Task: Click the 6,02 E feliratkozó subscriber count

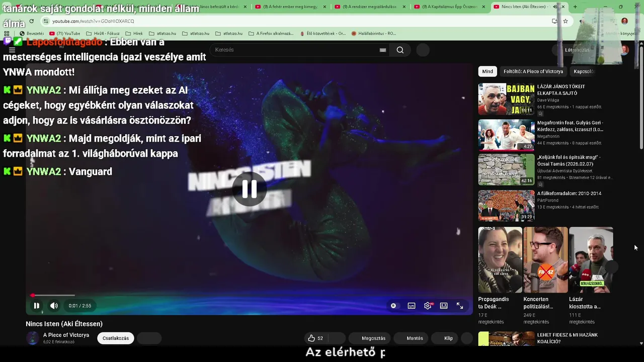Action: (59, 342)
